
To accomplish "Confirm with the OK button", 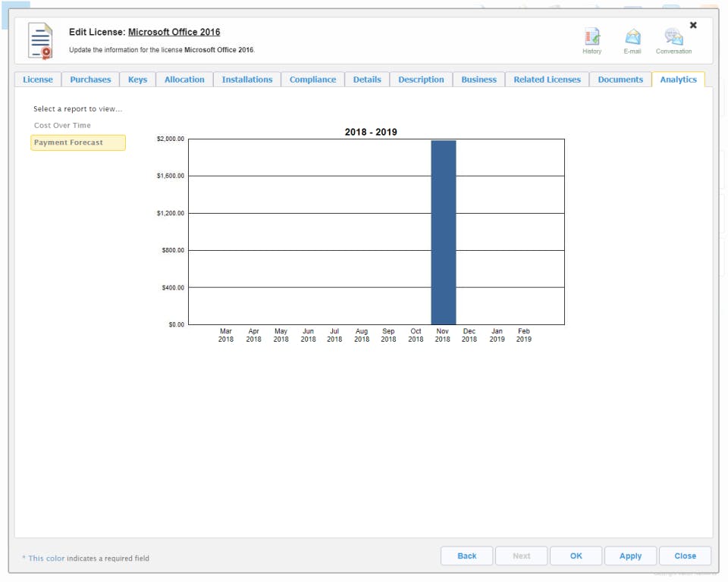I will coord(576,555).
